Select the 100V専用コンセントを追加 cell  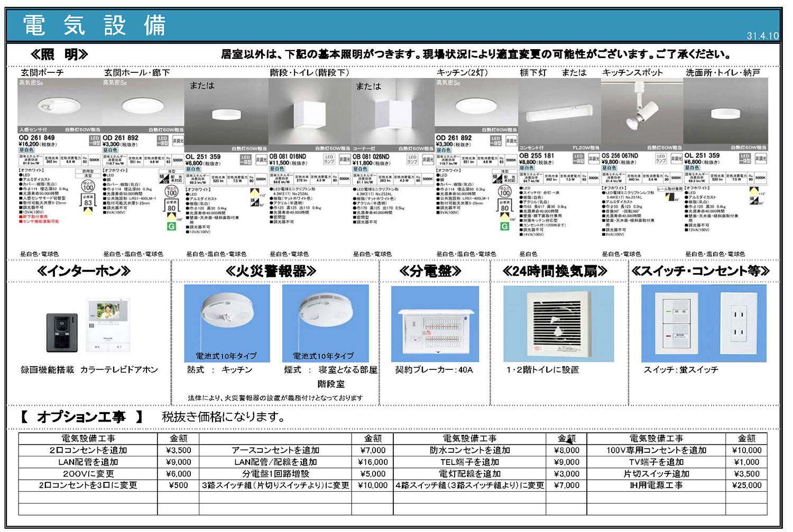click(x=657, y=450)
